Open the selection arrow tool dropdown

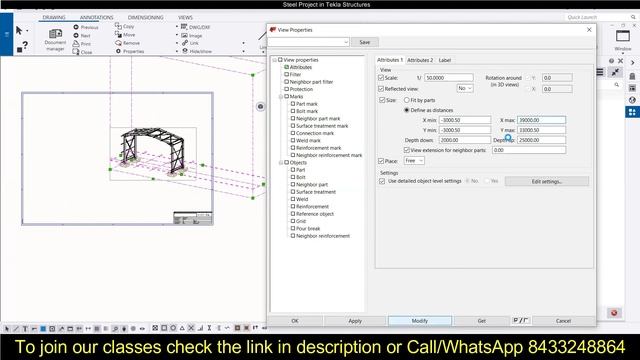[x=27, y=31]
